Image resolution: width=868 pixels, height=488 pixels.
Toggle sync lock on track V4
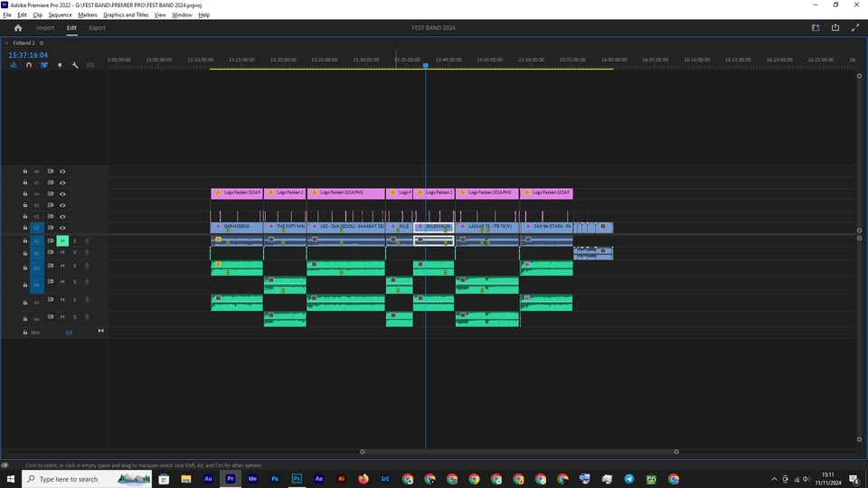pyautogui.click(x=51, y=193)
